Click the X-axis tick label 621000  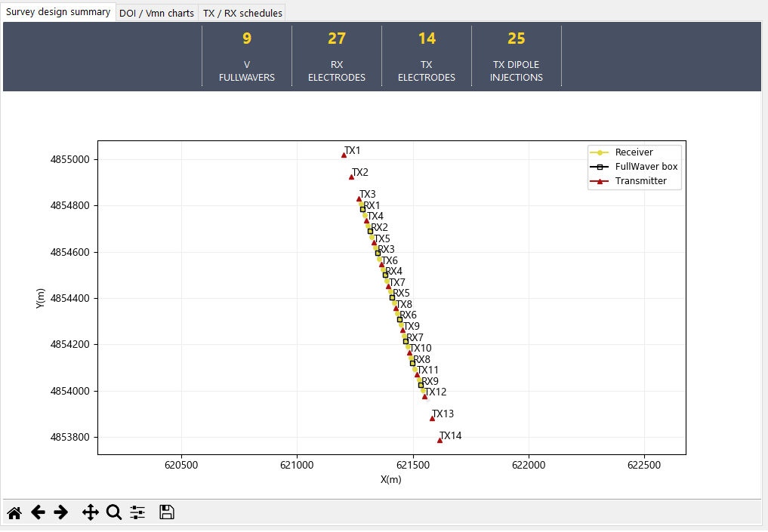point(297,465)
